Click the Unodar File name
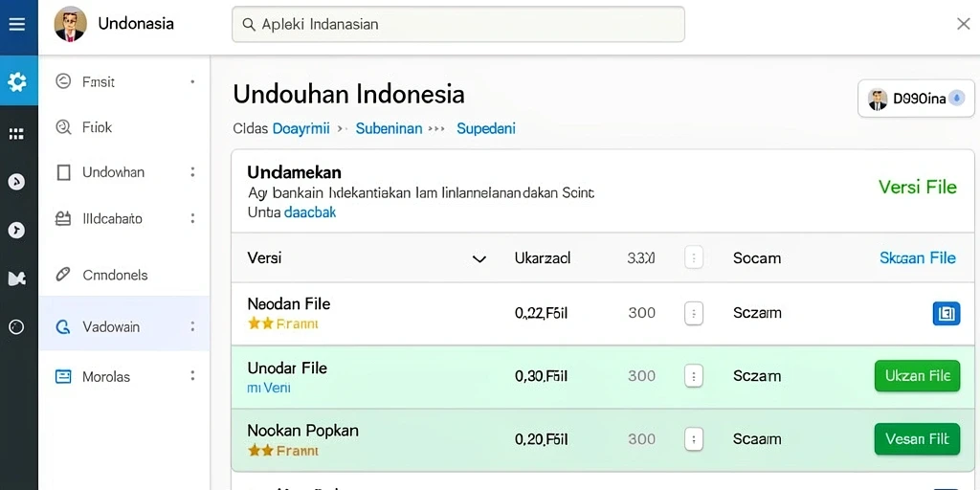 coord(287,367)
